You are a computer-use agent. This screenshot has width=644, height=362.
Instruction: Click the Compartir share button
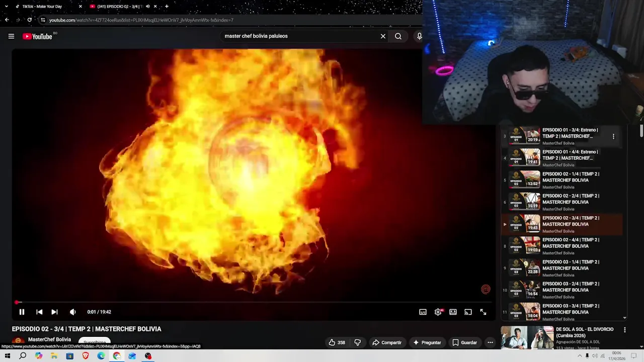click(386, 342)
